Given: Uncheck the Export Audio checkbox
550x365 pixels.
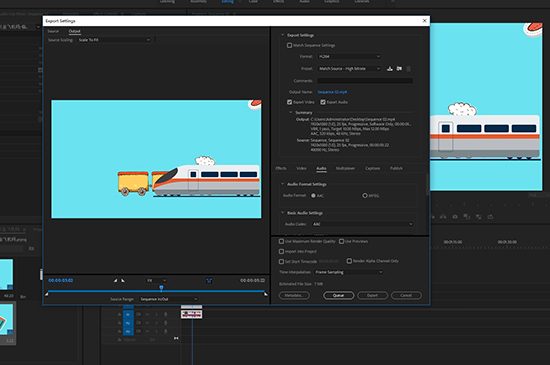Looking at the screenshot, I should click(323, 102).
